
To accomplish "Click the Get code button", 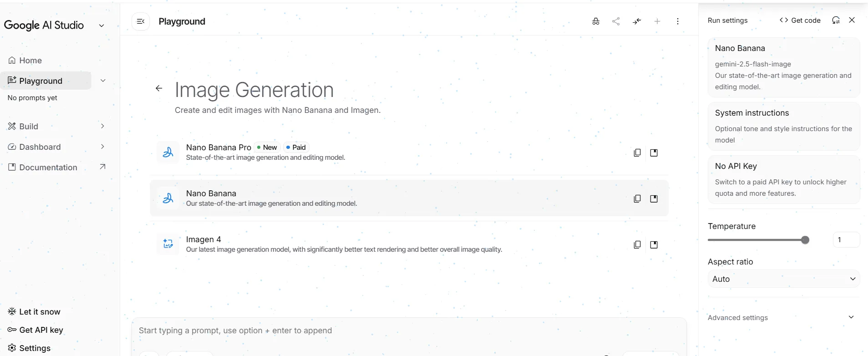I will click(x=800, y=20).
